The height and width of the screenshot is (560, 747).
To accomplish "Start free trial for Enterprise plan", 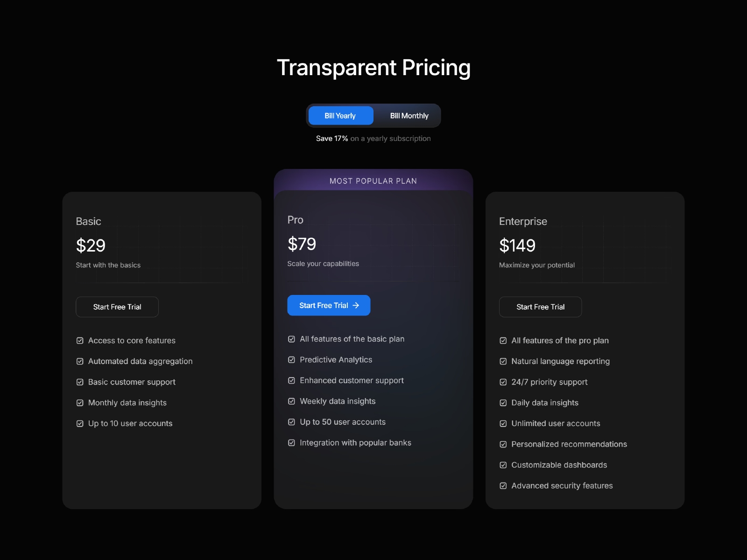I will tap(540, 307).
